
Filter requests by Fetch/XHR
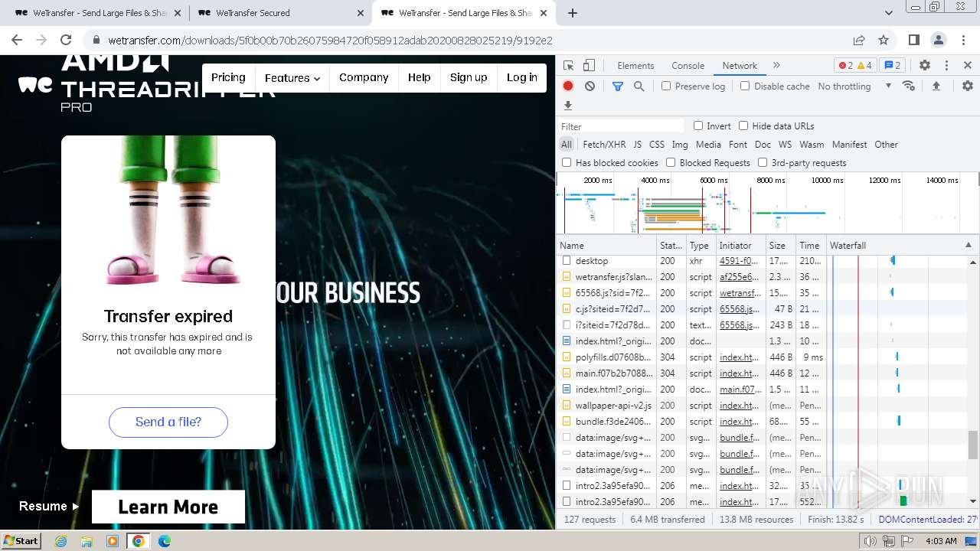(604, 144)
